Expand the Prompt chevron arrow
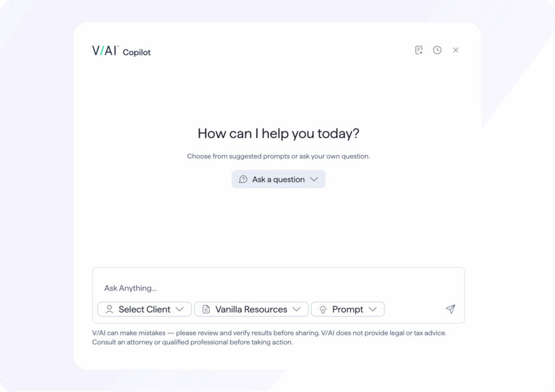The height and width of the screenshot is (392, 555). (372, 309)
